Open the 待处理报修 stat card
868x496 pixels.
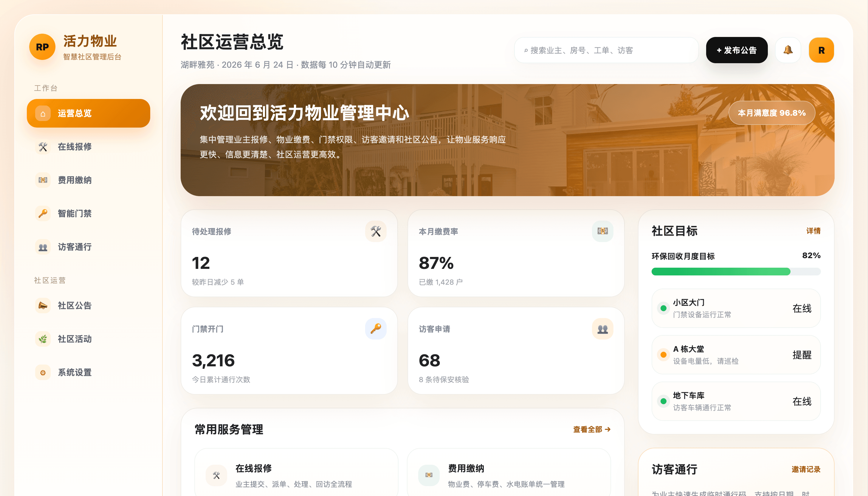click(289, 253)
